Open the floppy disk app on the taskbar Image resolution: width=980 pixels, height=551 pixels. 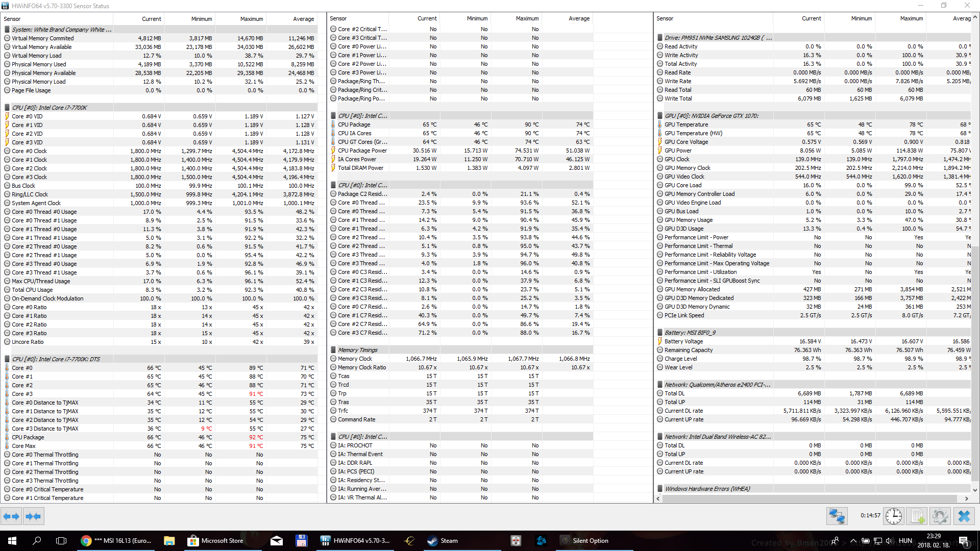(301, 541)
